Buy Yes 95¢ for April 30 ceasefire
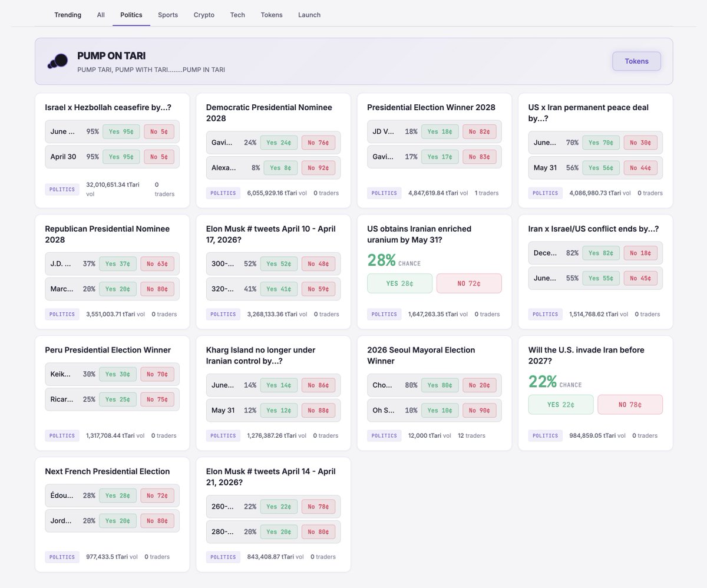This screenshot has height=588, width=707. [x=121, y=157]
